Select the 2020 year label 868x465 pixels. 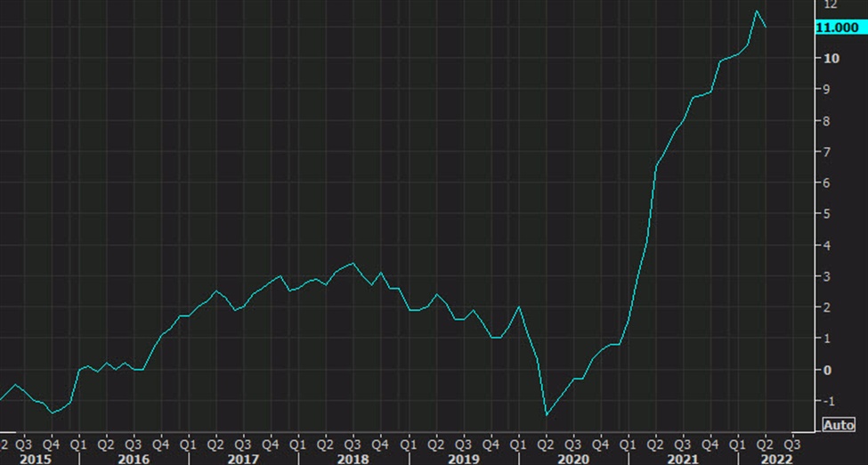pos(573,460)
